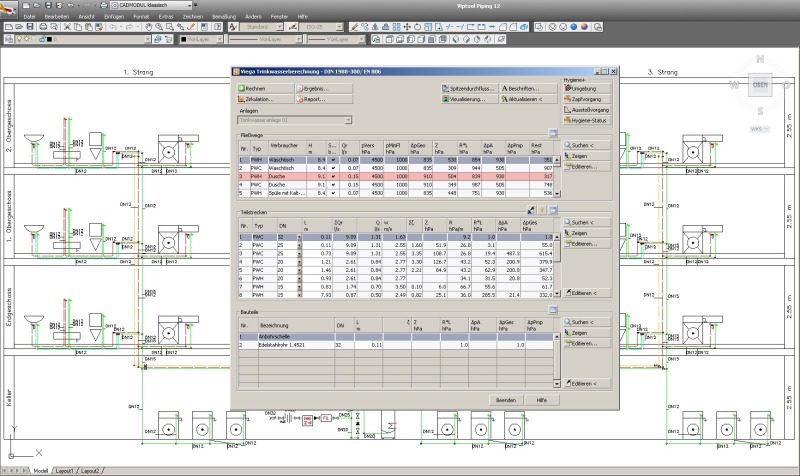800x476 pixels.
Task: Open the Zeichnen menu
Action: tap(193, 16)
